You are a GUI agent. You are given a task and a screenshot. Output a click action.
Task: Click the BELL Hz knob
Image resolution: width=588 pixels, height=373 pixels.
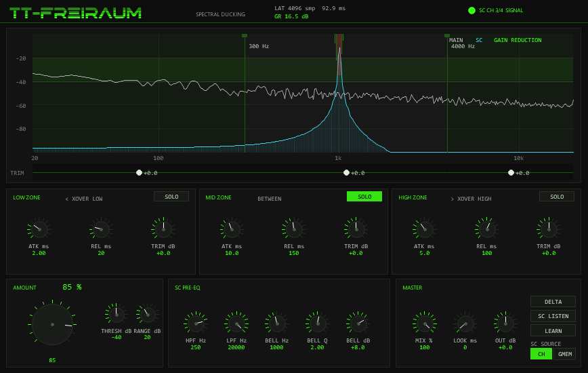[x=277, y=323]
